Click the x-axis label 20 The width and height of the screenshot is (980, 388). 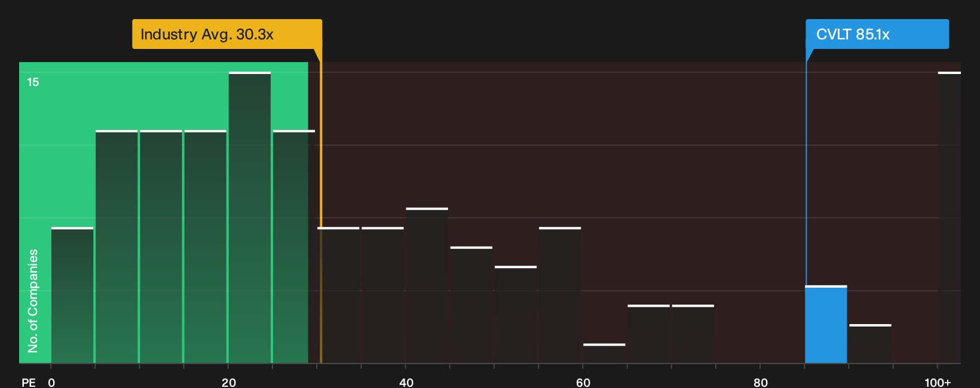tap(229, 382)
